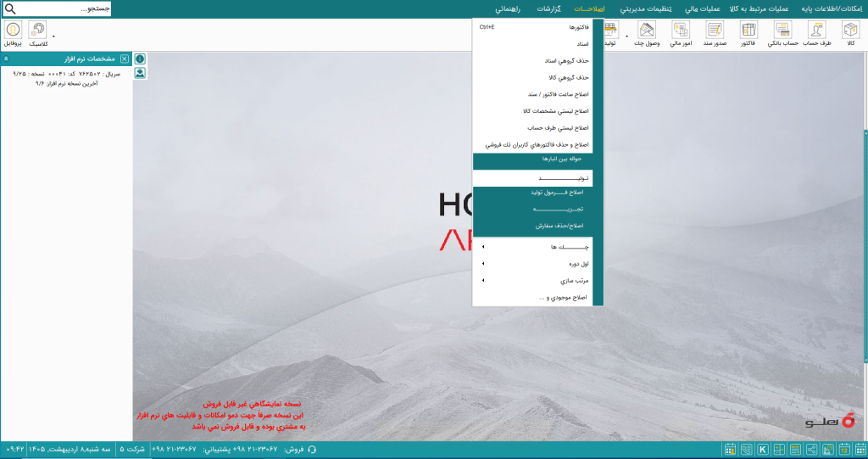Image resolution: width=868 pixels, height=459 pixels.
Task: Open the mosque prayer-time status icon
Action: 828,450
